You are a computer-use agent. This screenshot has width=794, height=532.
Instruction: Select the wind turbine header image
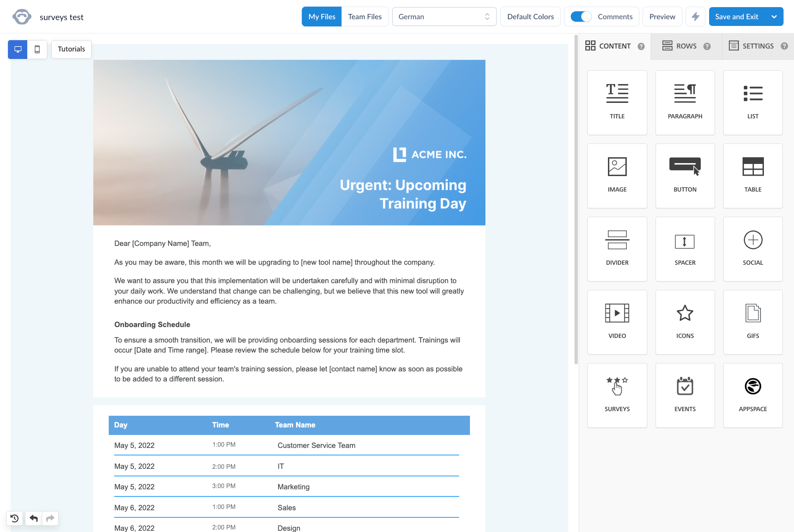pos(289,143)
